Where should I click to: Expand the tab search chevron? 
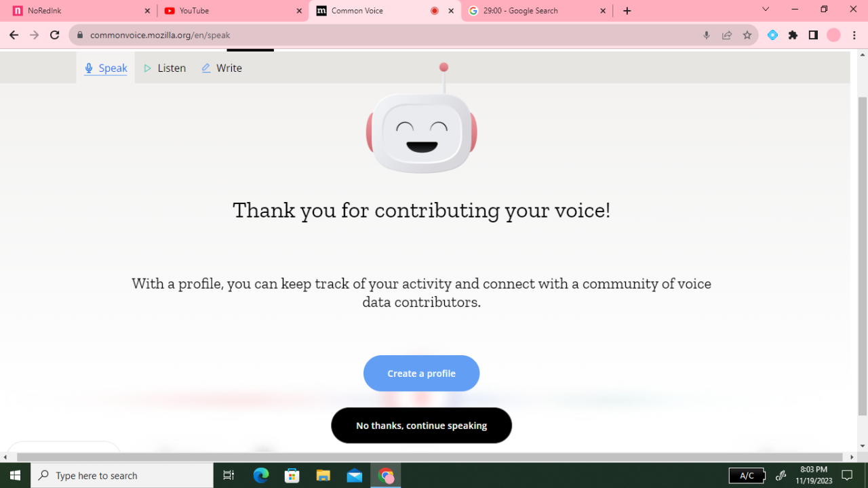pos(766,9)
